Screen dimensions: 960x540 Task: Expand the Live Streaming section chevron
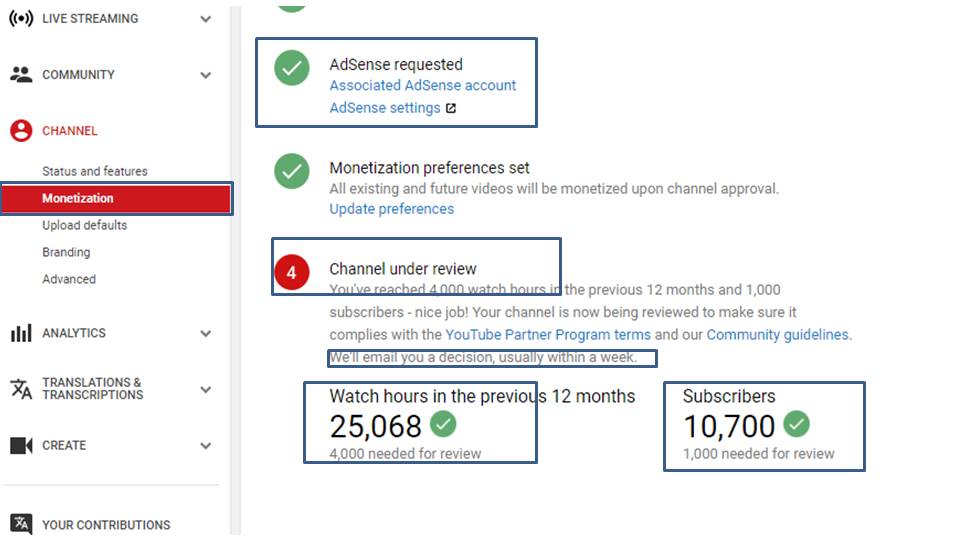pos(206,19)
